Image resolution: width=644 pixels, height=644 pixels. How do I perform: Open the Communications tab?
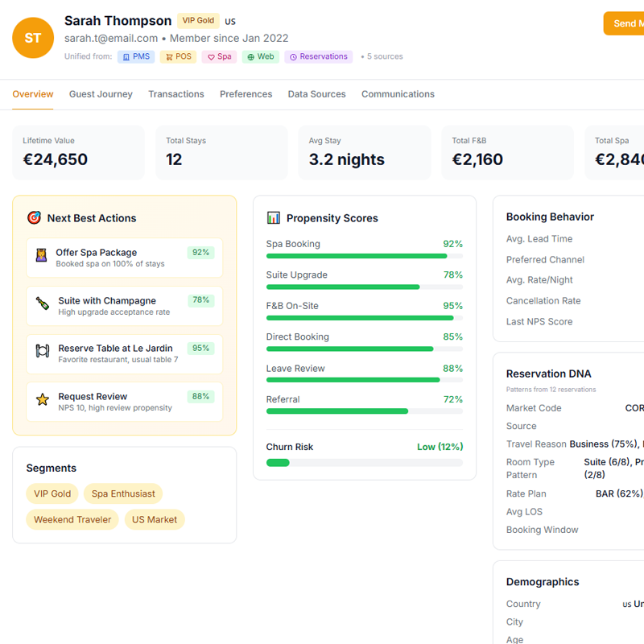pyautogui.click(x=398, y=94)
